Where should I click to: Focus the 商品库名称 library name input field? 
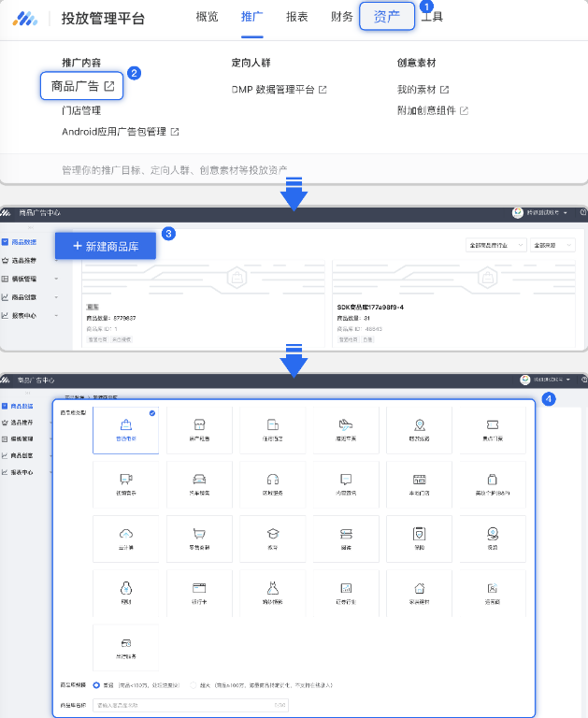pyautogui.click(x=191, y=705)
